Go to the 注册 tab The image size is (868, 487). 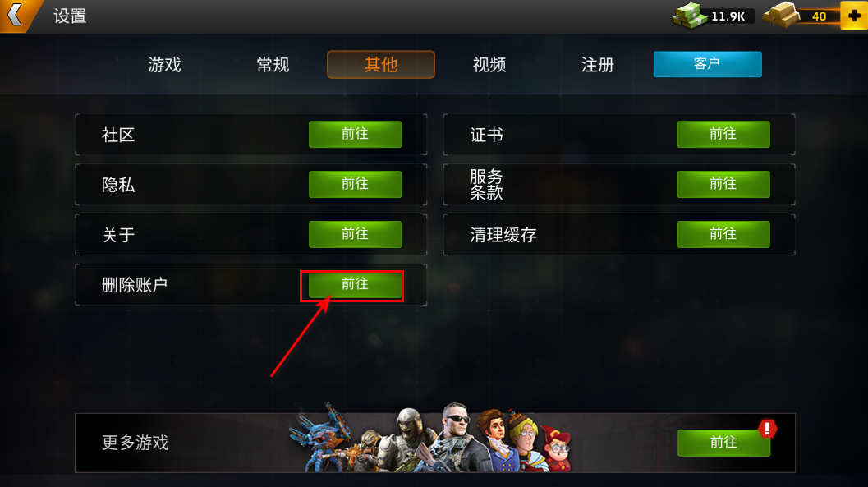598,65
